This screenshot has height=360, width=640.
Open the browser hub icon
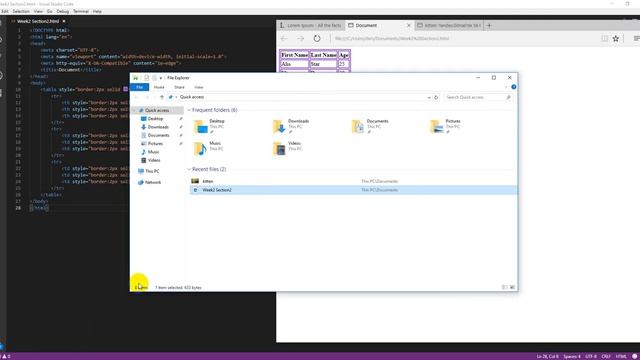pyautogui.click(x=636, y=38)
